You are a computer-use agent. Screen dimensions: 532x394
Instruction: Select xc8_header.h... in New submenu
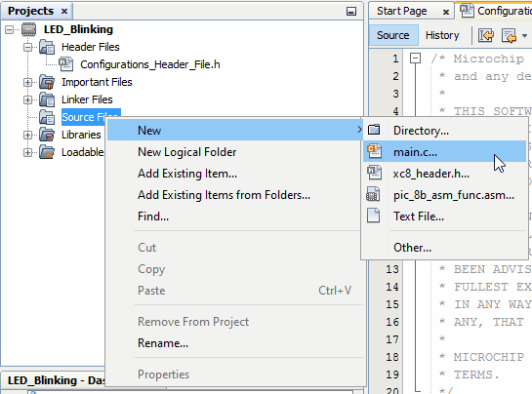click(x=444, y=174)
